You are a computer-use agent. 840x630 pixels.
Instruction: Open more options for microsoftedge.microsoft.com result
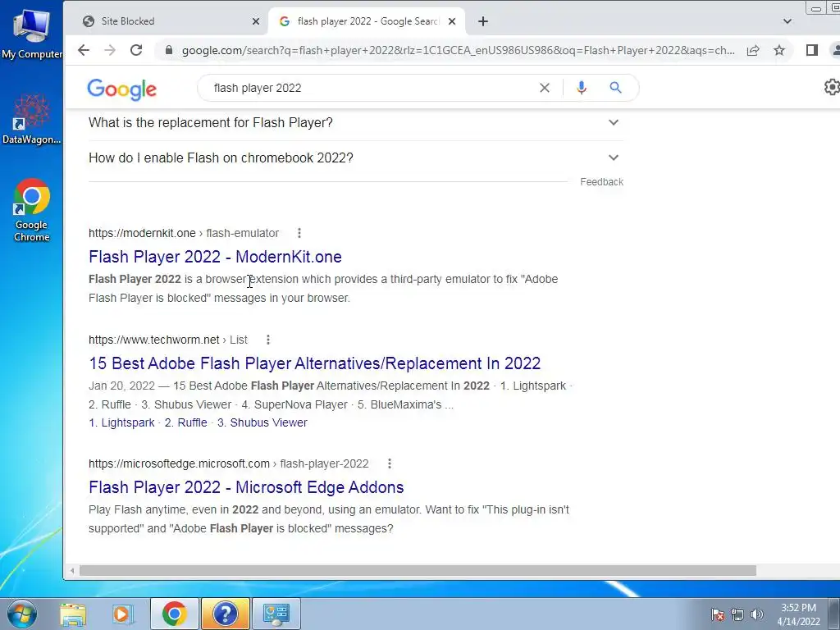point(390,463)
